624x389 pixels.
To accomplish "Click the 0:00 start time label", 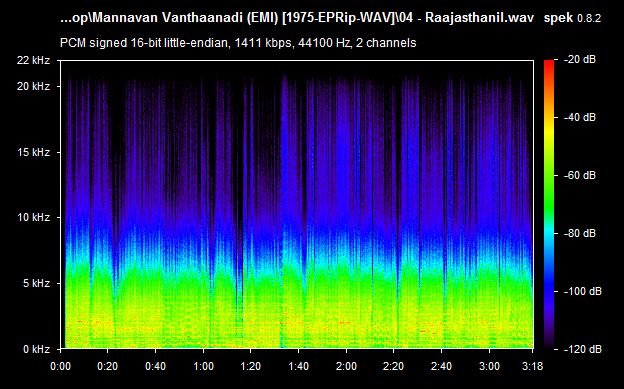I will (60, 366).
